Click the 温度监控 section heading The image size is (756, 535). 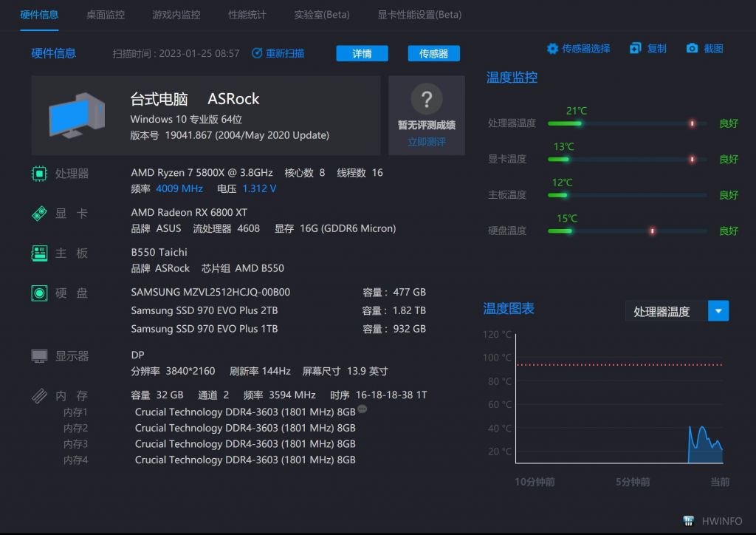tap(512, 78)
